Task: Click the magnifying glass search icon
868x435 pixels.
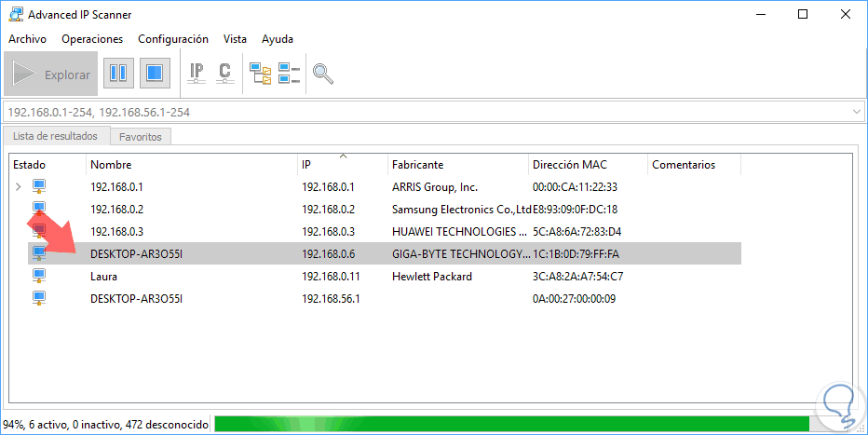Action: click(323, 74)
